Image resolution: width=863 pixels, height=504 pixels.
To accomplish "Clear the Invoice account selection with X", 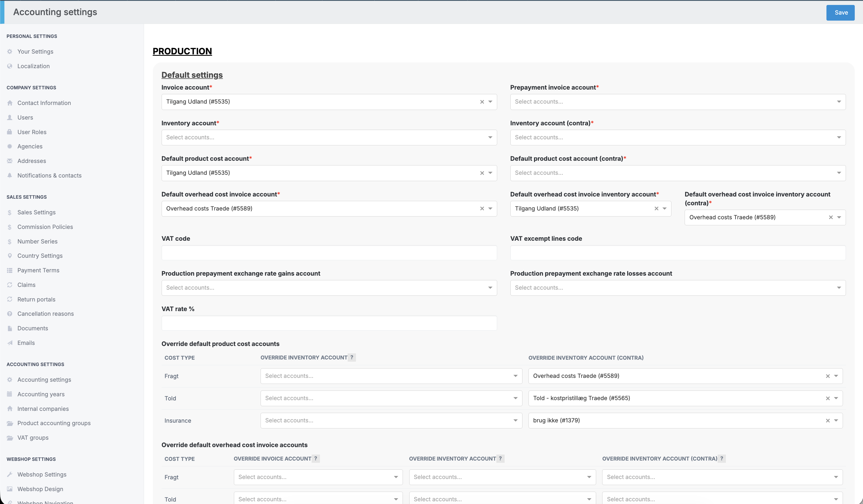I will (x=482, y=102).
